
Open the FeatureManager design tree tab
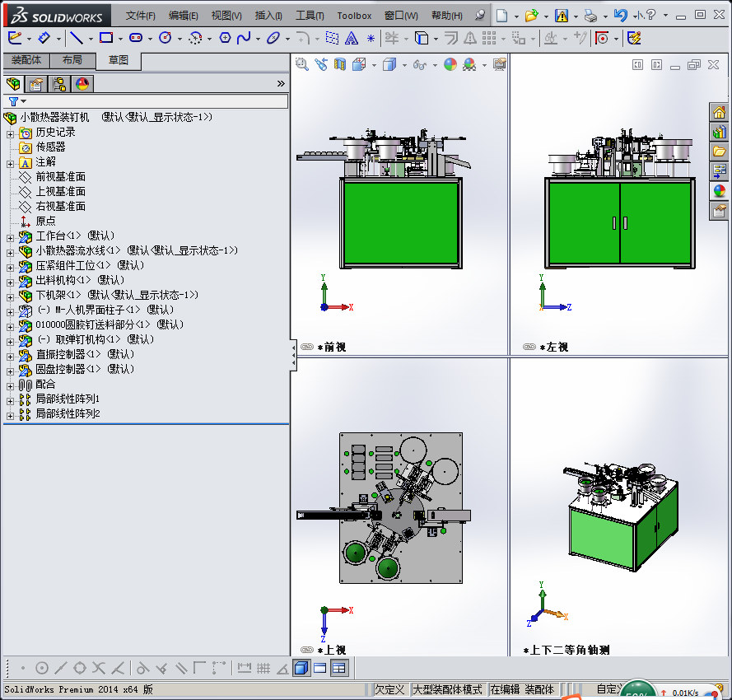coord(13,84)
